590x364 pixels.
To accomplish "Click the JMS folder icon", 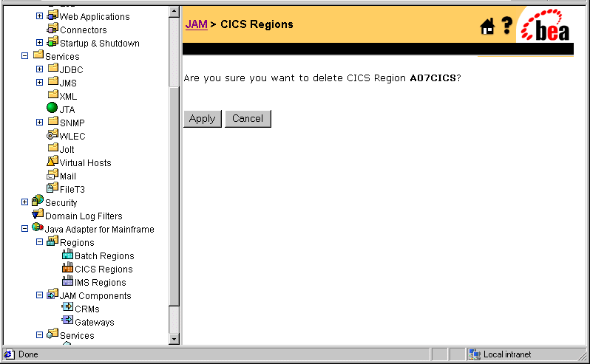I will pyautogui.click(x=53, y=80).
